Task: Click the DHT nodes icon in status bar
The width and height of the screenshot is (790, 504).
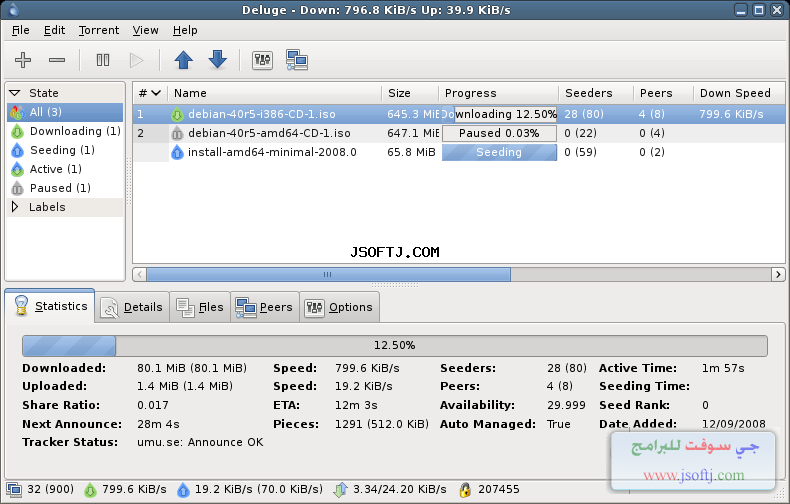Action: [x=465, y=489]
